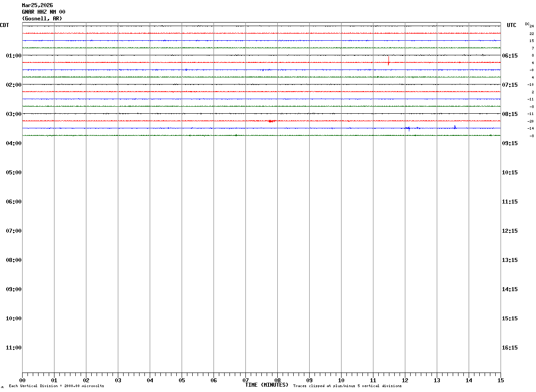Select the 01:00 CDT hour label

tap(14, 55)
